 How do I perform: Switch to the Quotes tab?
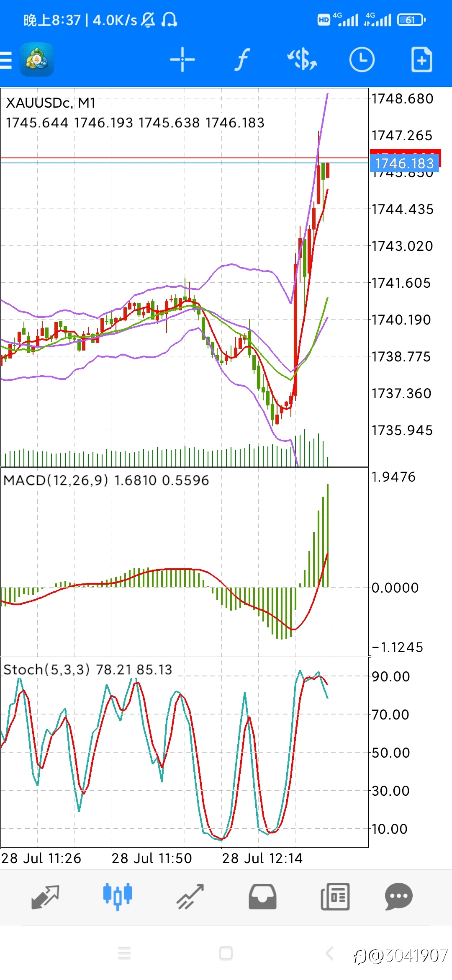pos(45,897)
